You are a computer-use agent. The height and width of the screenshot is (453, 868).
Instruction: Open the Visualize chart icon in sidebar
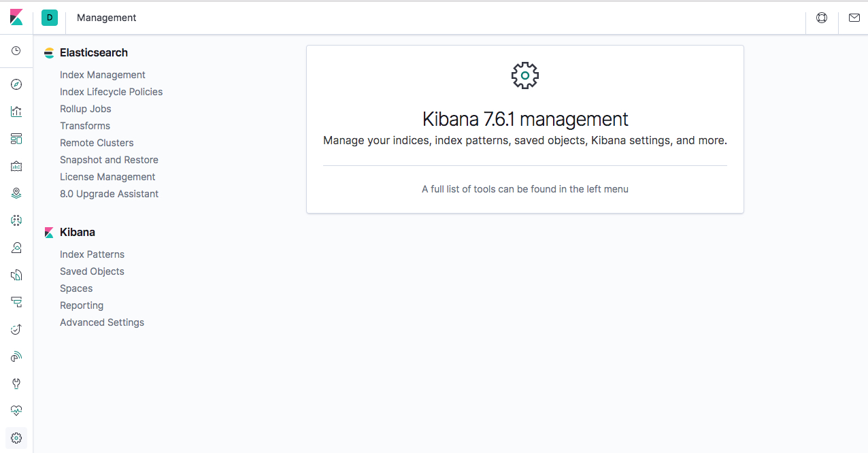[16, 112]
